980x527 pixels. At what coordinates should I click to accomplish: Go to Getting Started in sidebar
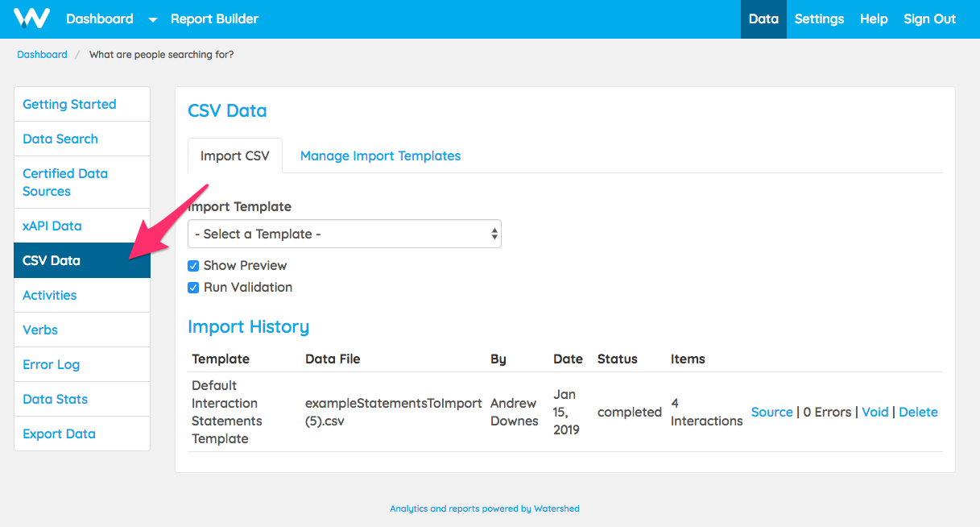pyautogui.click(x=69, y=104)
